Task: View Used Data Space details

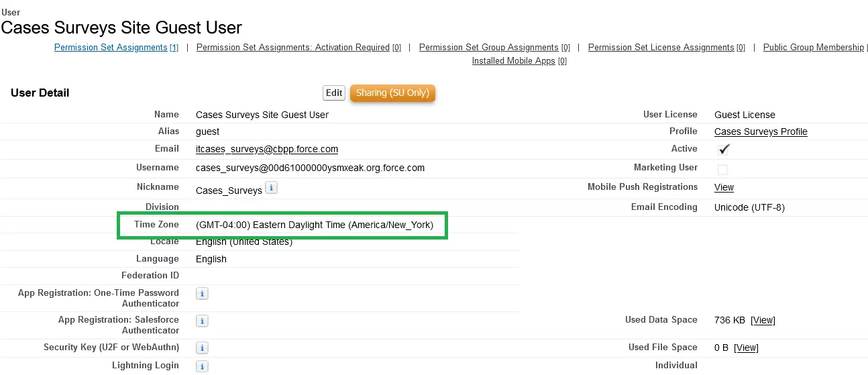Action: coord(763,321)
